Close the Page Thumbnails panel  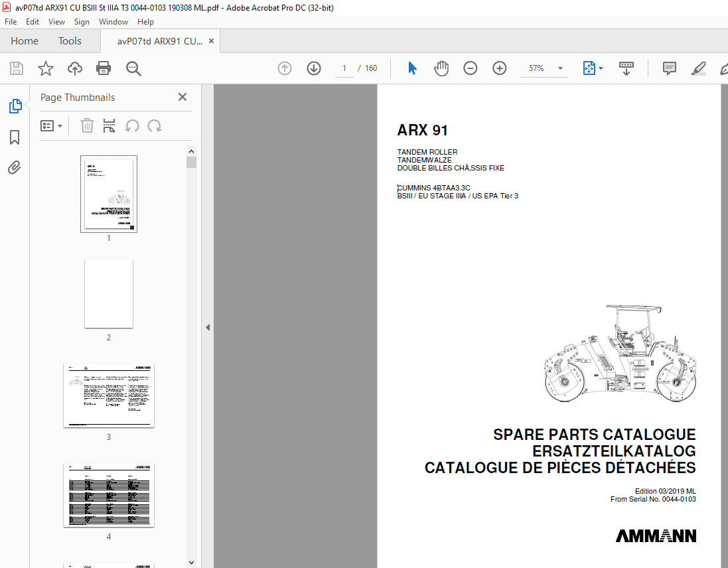(182, 97)
